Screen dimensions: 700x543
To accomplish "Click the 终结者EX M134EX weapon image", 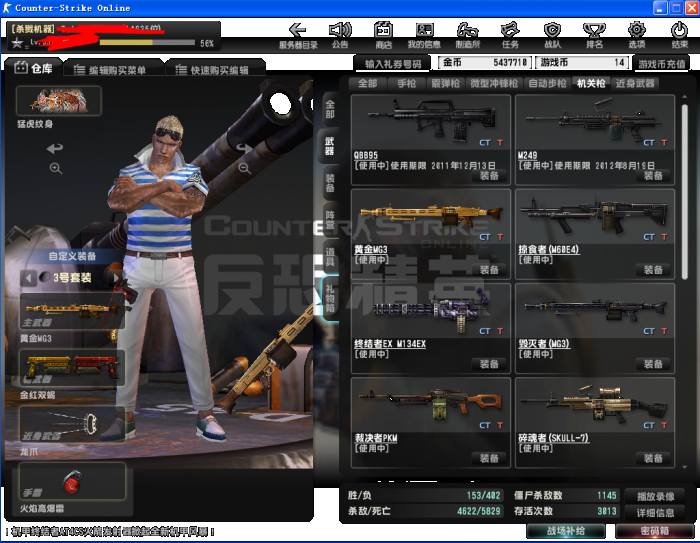I will [431, 310].
